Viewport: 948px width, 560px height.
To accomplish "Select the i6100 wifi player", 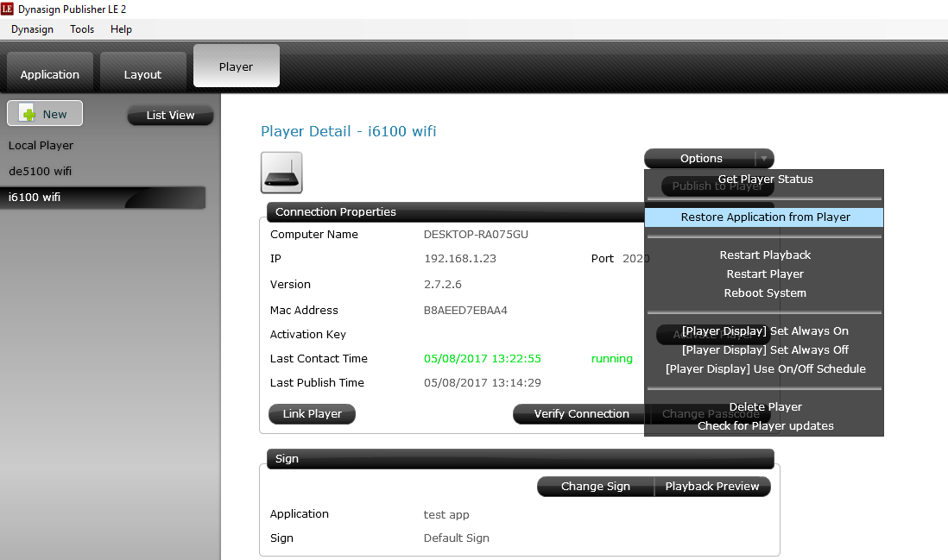I will click(x=103, y=197).
